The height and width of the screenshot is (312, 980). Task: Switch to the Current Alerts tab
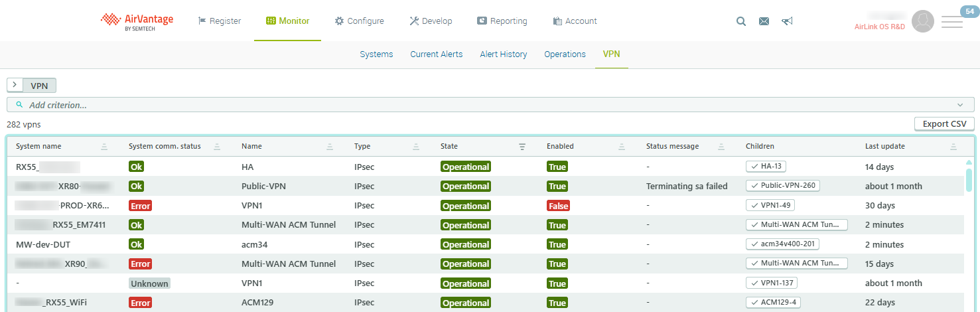(436, 54)
